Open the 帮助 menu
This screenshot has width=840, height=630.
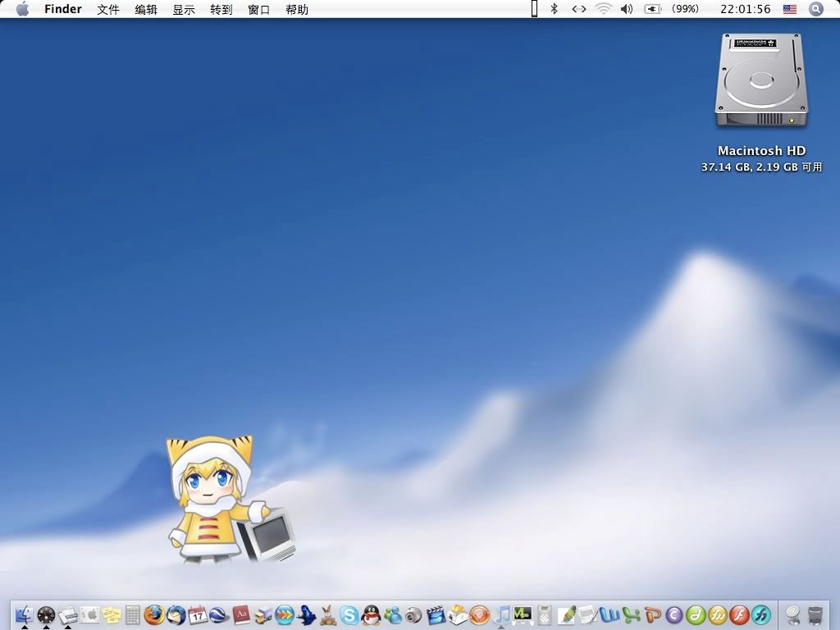click(297, 9)
